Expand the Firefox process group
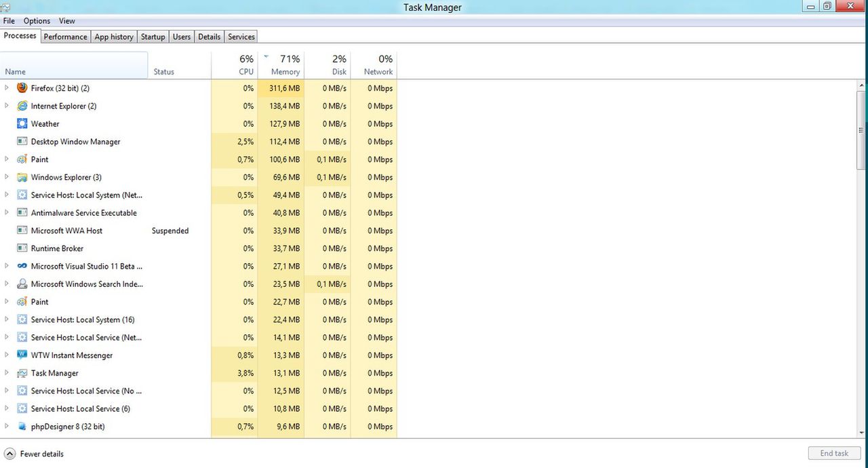The width and height of the screenshot is (868, 468). (7, 88)
